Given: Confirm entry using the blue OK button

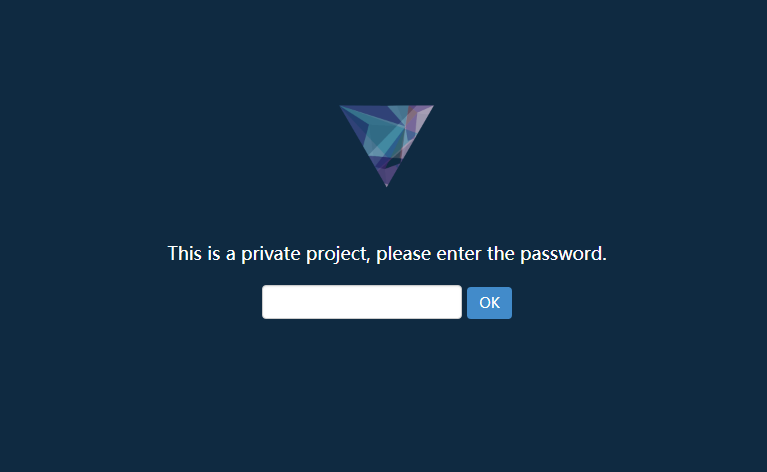Looking at the screenshot, I should pos(489,303).
